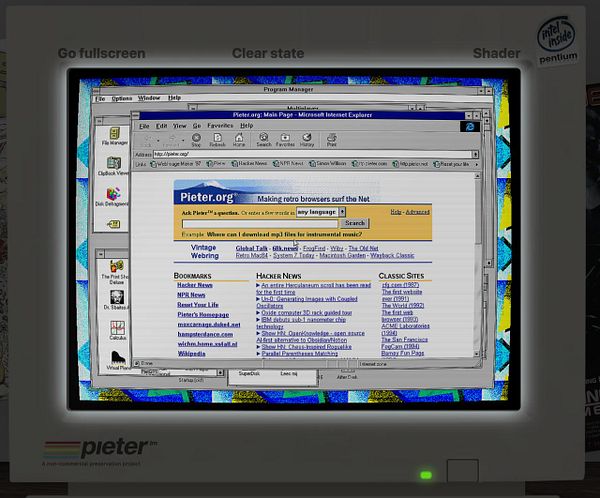Click the Shader button
The height and width of the screenshot is (498, 600).
[x=496, y=53]
